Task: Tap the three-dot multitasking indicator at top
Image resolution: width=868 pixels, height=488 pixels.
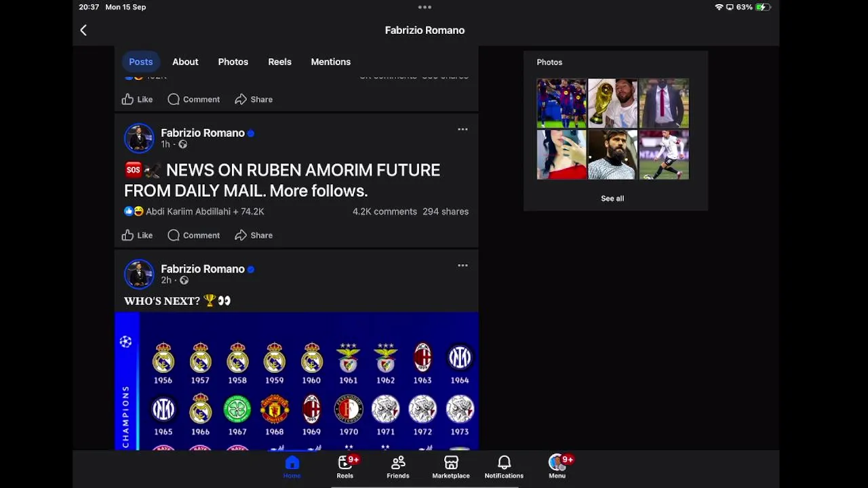Action: click(x=425, y=7)
